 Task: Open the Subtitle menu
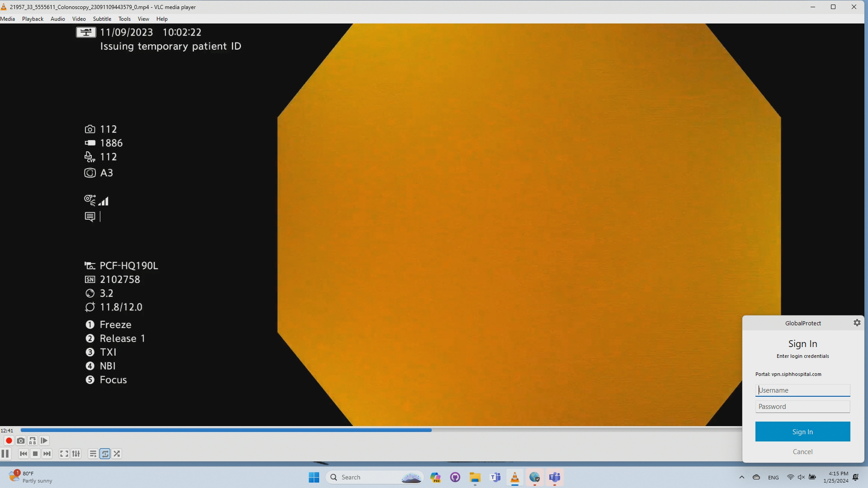[102, 19]
